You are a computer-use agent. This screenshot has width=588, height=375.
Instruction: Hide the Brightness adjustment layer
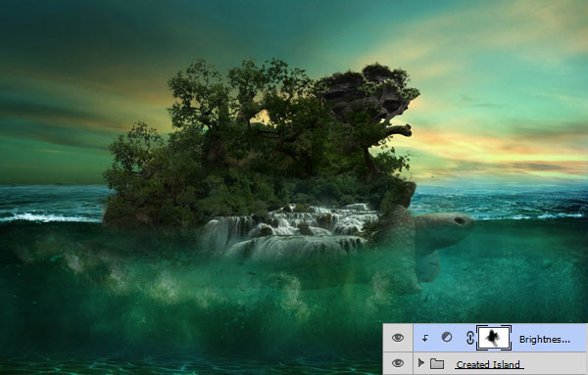click(398, 338)
